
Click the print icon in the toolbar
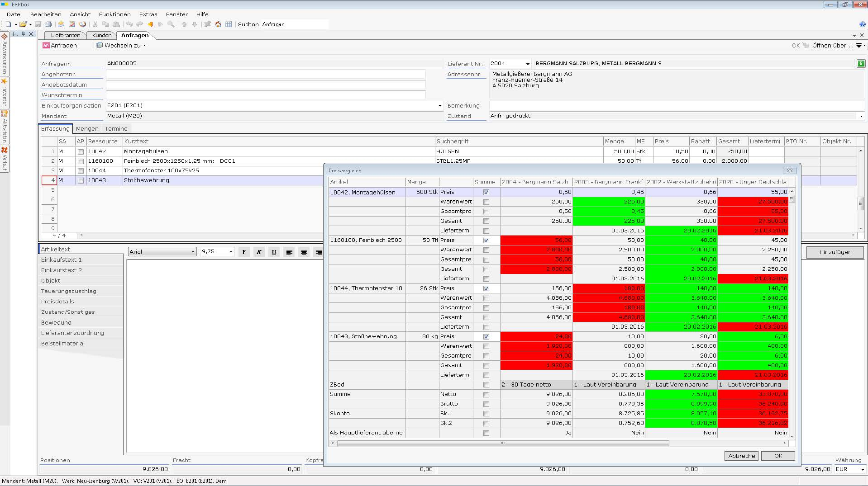point(48,24)
